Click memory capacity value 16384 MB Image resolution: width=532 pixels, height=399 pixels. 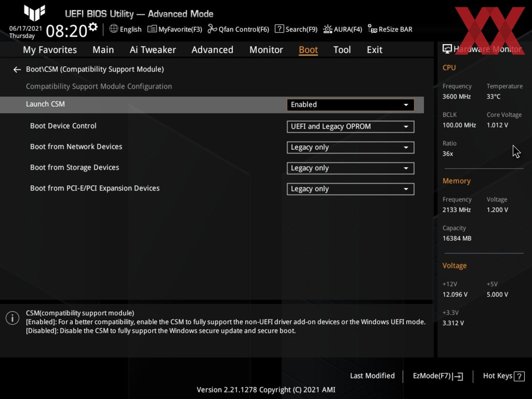pyautogui.click(x=457, y=238)
